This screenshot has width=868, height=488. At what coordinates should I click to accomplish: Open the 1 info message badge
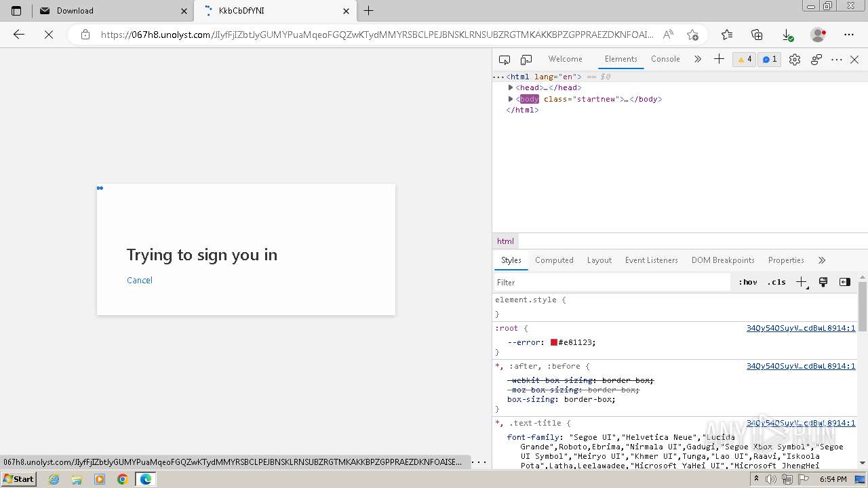click(x=769, y=60)
